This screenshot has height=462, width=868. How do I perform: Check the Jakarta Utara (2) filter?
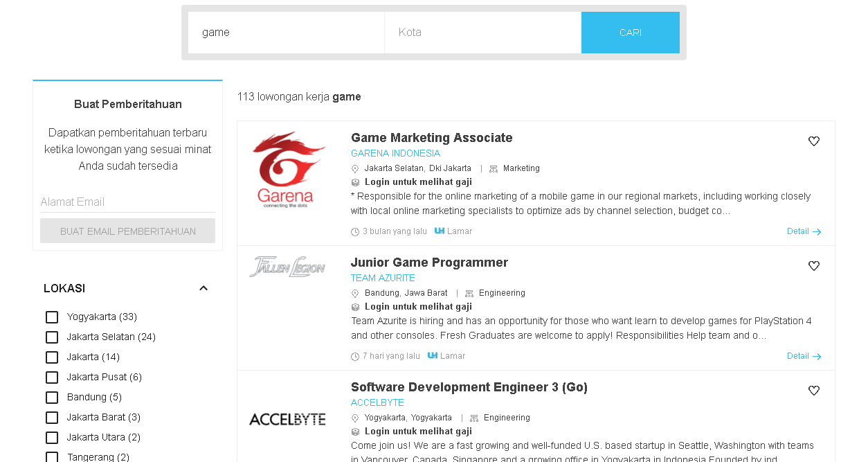click(x=52, y=438)
